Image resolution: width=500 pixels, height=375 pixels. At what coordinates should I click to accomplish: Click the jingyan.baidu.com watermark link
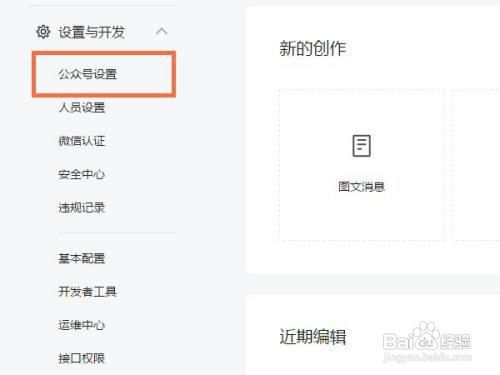427,357
